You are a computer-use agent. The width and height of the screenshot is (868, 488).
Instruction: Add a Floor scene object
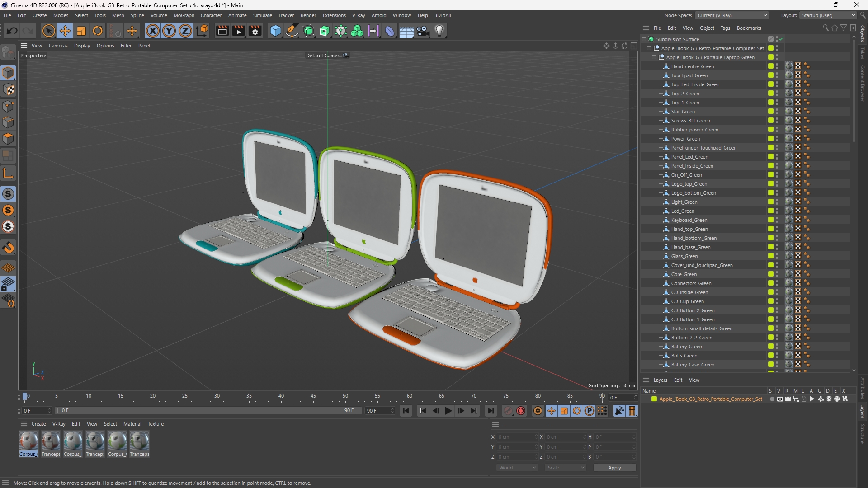[406, 31]
